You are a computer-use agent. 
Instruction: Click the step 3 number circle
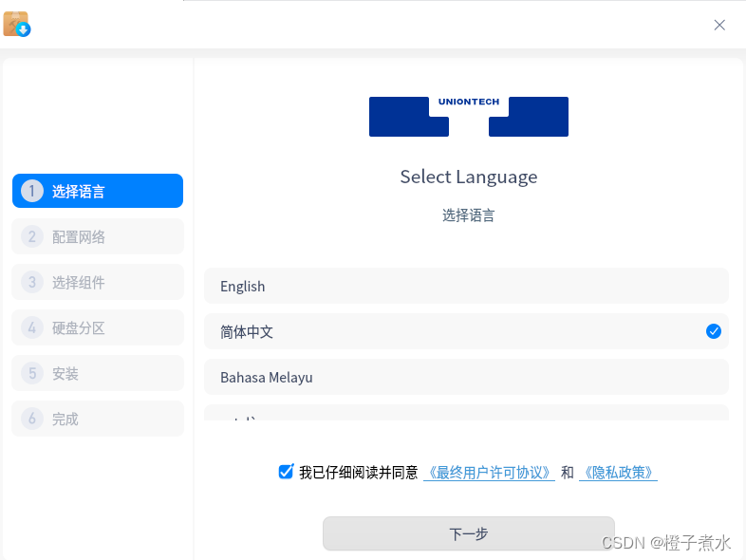31,282
